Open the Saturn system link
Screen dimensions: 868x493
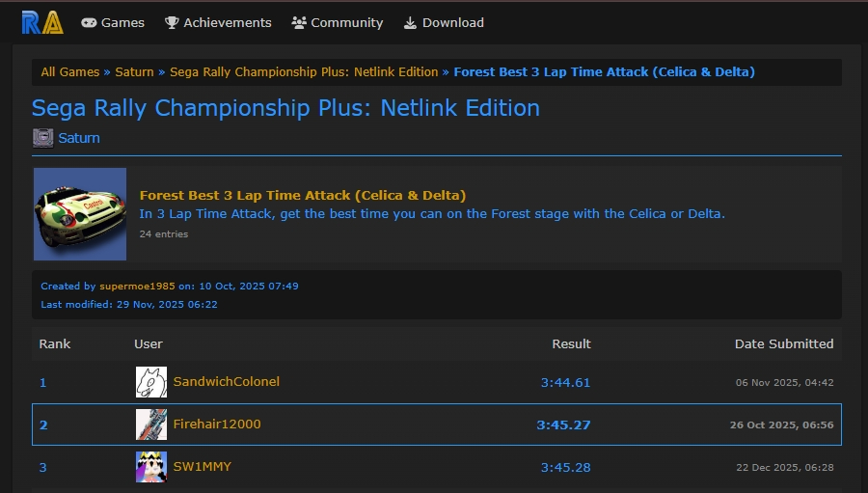(x=79, y=138)
